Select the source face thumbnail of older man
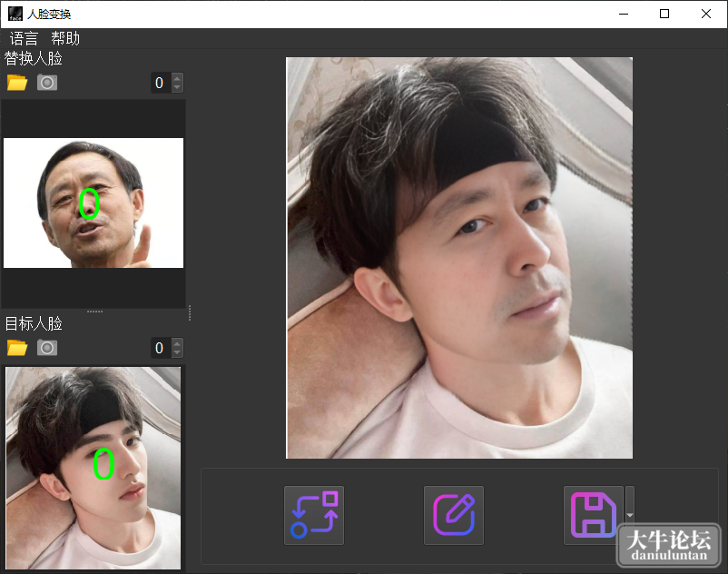This screenshot has width=728, height=574. (x=93, y=203)
